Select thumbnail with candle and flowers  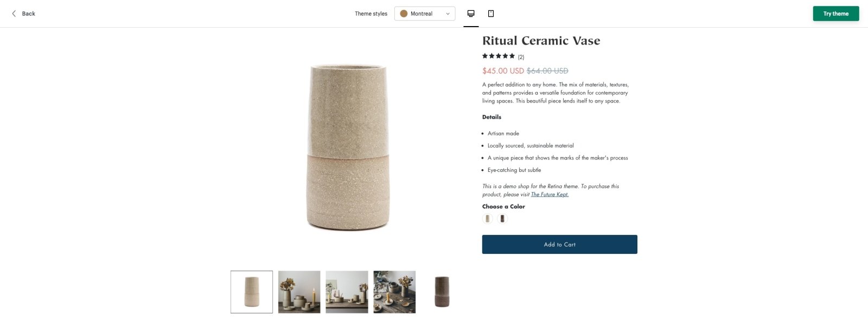[299, 292]
